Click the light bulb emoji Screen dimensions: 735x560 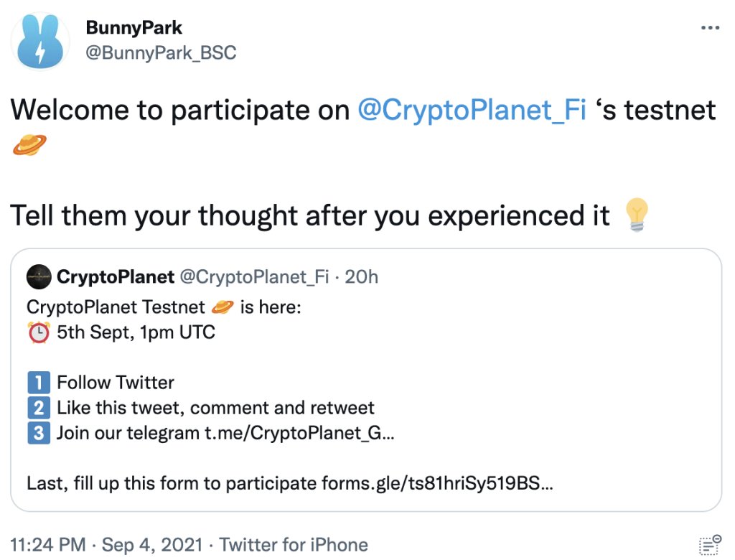click(x=637, y=215)
